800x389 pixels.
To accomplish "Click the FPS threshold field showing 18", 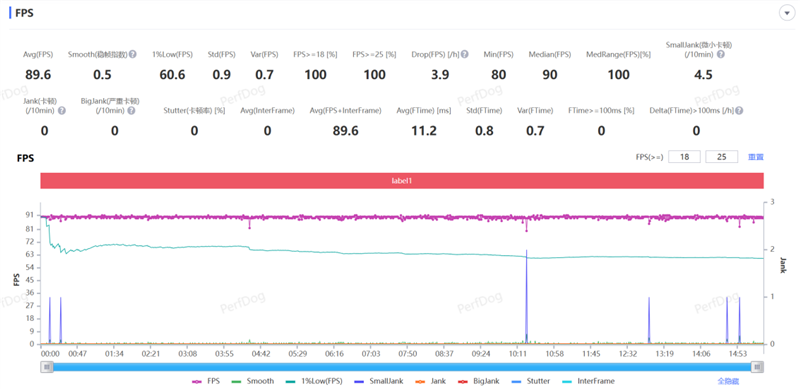I will pyautogui.click(x=684, y=157).
